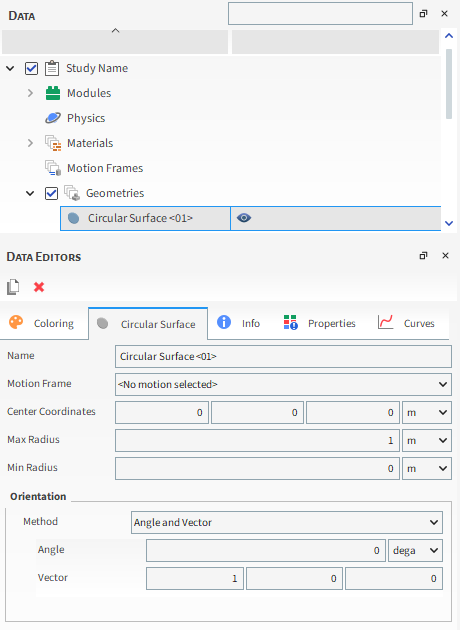Undock the Data panel with float icon

pyautogui.click(x=423, y=14)
